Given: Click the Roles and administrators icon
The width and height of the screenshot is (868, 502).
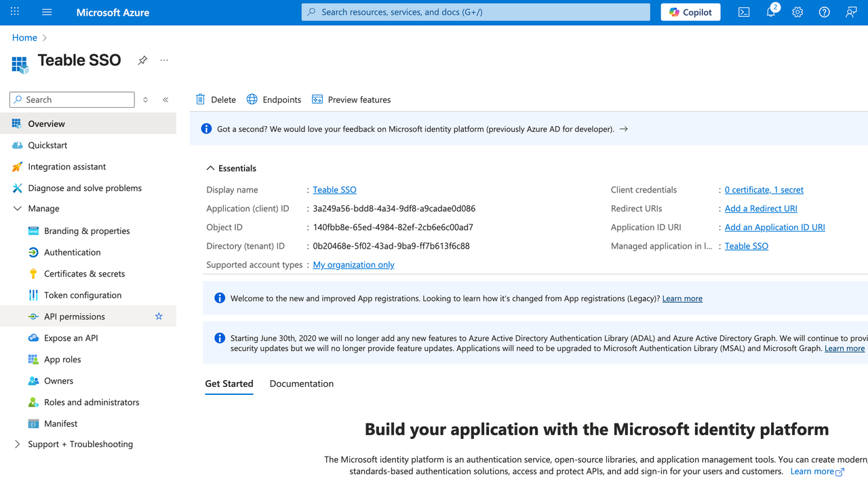Looking at the screenshot, I should pyautogui.click(x=33, y=402).
